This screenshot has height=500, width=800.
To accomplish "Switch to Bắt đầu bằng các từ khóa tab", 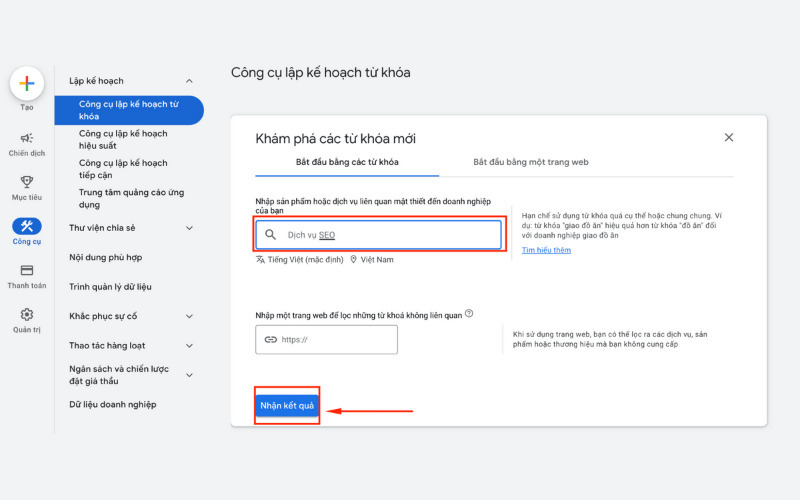I will click(x=347, y=162).
